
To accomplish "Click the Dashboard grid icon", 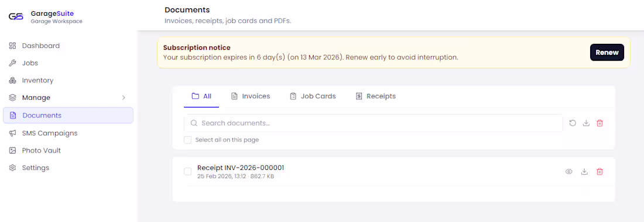I will point(12,46).
